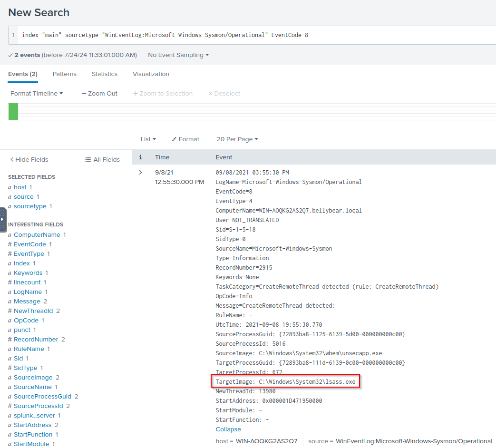Open All Fields list

pos(102,160)
